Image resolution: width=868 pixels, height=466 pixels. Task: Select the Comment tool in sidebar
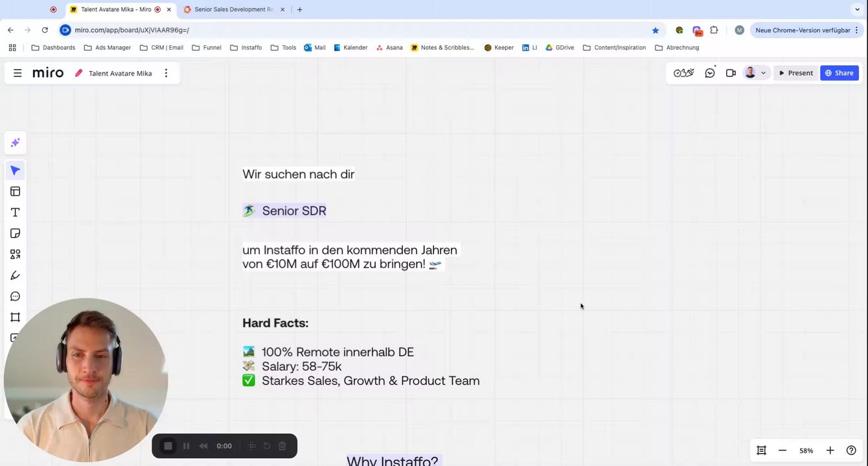point(15,296)
